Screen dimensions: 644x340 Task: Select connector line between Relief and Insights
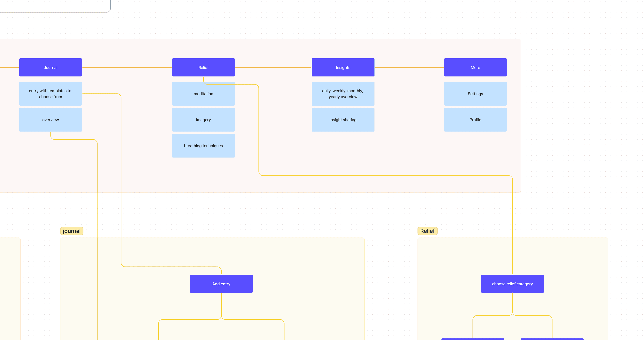coord(273,67)
